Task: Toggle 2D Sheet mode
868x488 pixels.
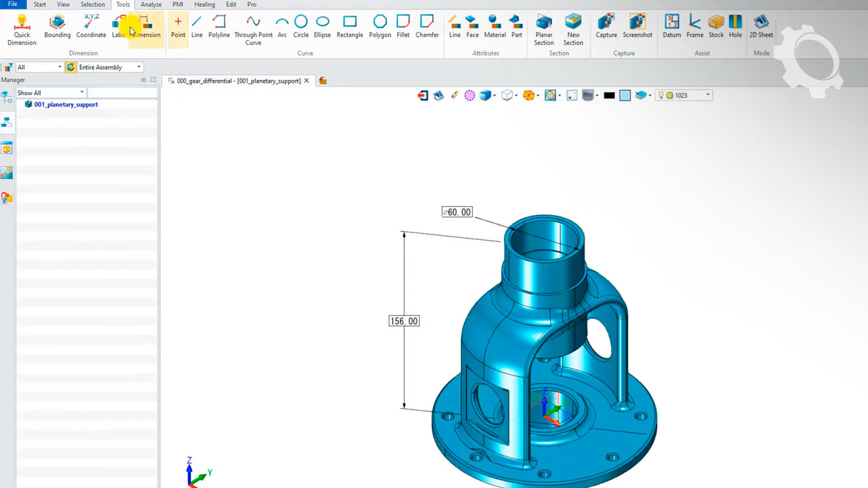Action: [761, 27]
